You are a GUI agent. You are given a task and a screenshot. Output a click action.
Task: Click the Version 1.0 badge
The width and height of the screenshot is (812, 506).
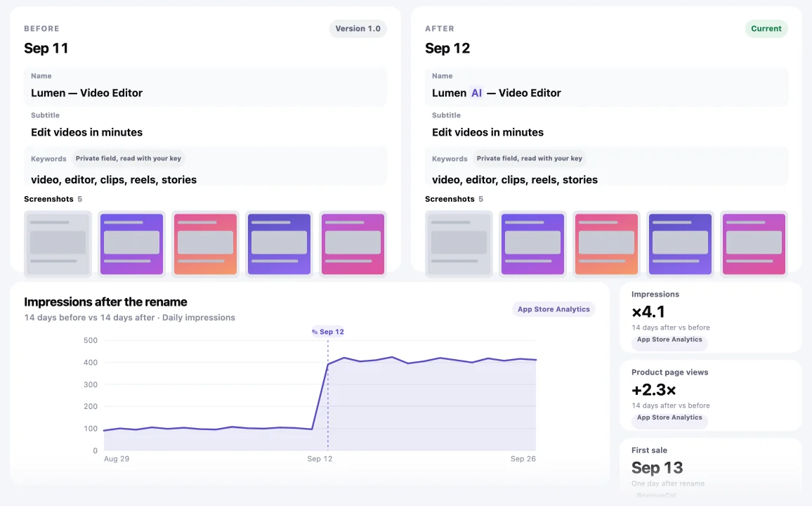click(x=358, y=29)
